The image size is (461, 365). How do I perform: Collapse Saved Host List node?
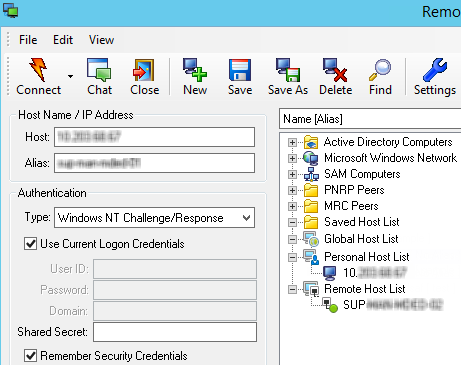292,222
